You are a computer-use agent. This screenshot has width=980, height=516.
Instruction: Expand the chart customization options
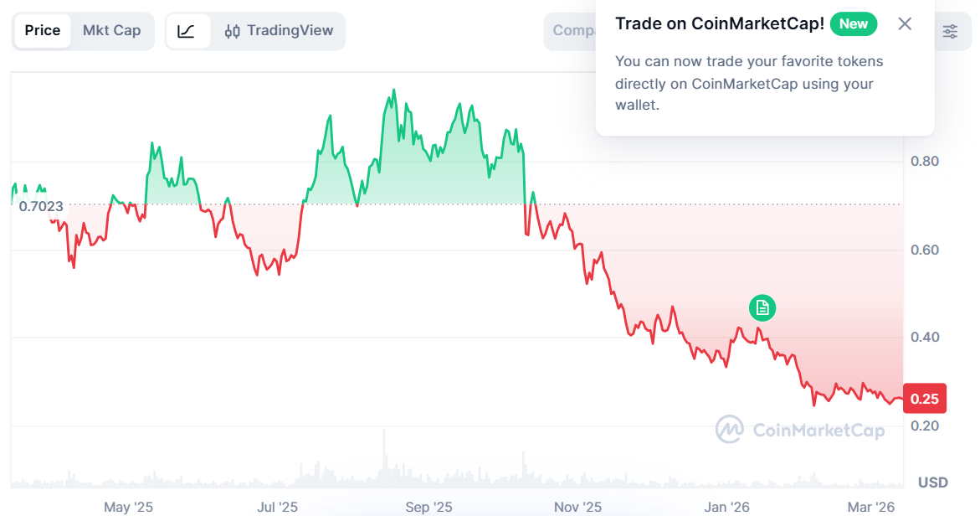[x=950, y=31]
